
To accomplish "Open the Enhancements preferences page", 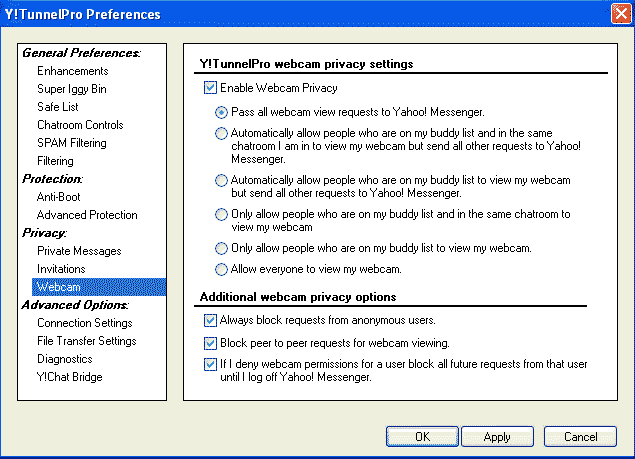I will pos(73,71).
